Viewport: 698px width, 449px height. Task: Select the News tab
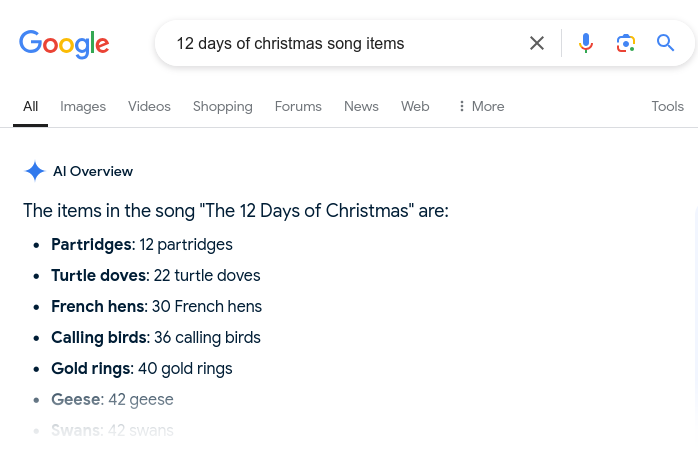[361, 106]
